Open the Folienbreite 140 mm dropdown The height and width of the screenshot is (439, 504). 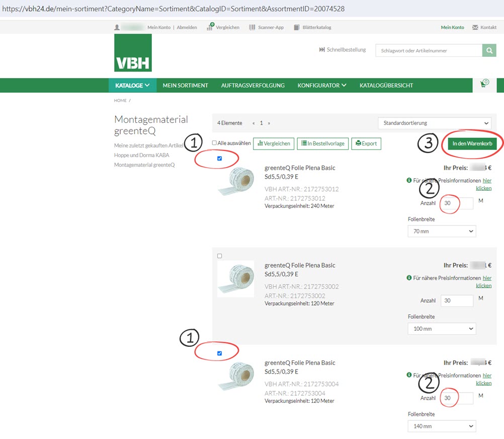click(x=442, y=426)
